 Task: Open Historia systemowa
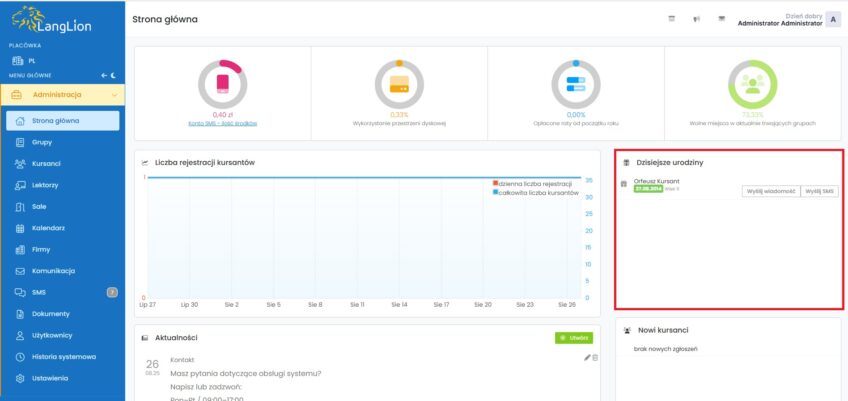[63, 357]
